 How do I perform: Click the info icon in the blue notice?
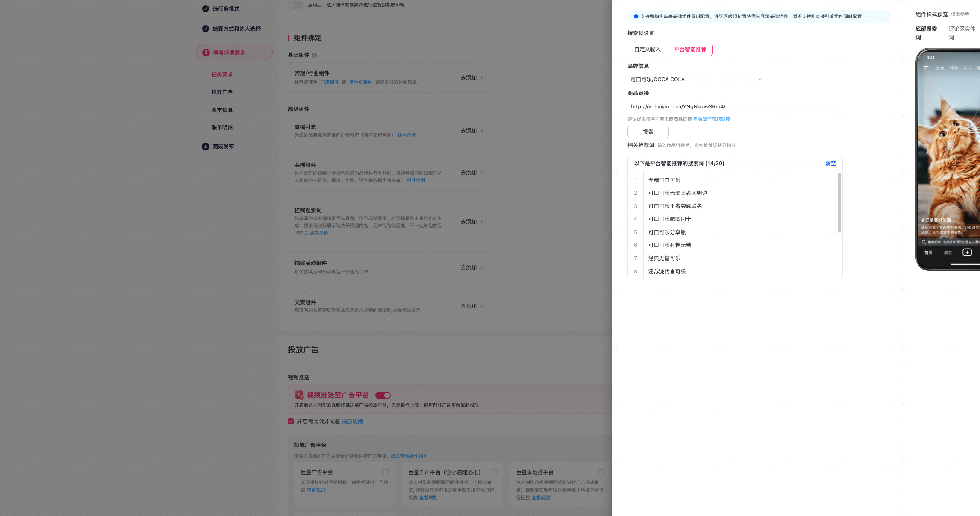coord(636,17)
